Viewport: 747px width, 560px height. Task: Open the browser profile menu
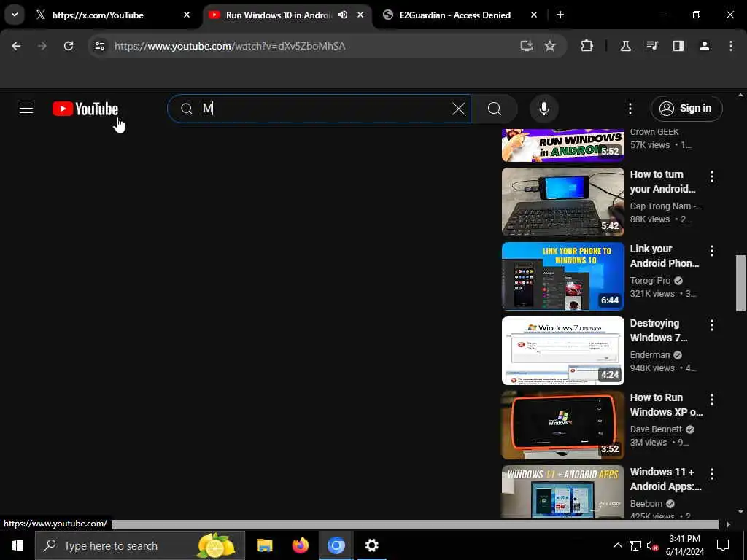705,46
